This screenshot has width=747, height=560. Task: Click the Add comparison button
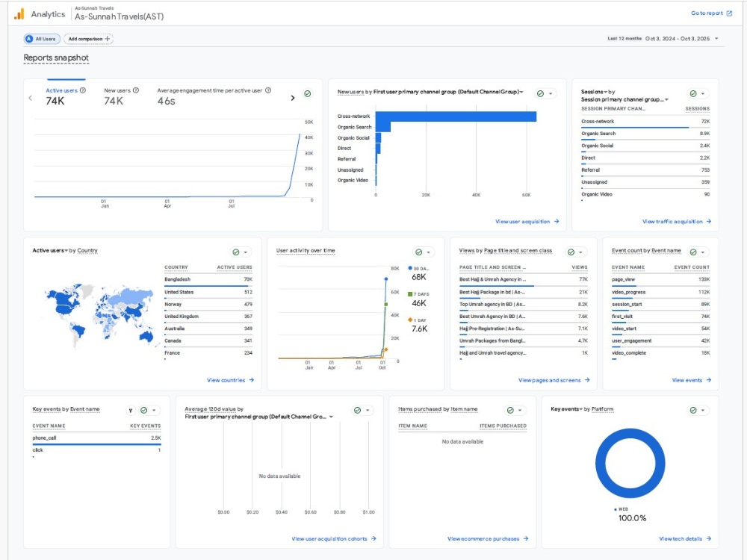[89, 39]
